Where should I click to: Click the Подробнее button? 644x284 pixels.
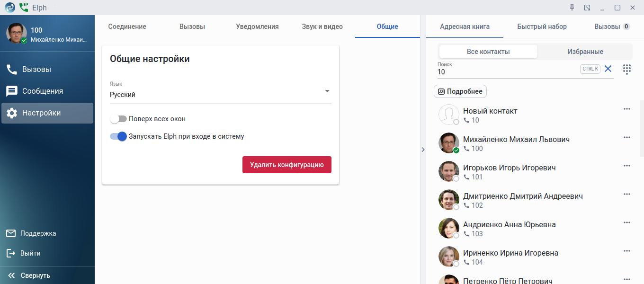460,91
